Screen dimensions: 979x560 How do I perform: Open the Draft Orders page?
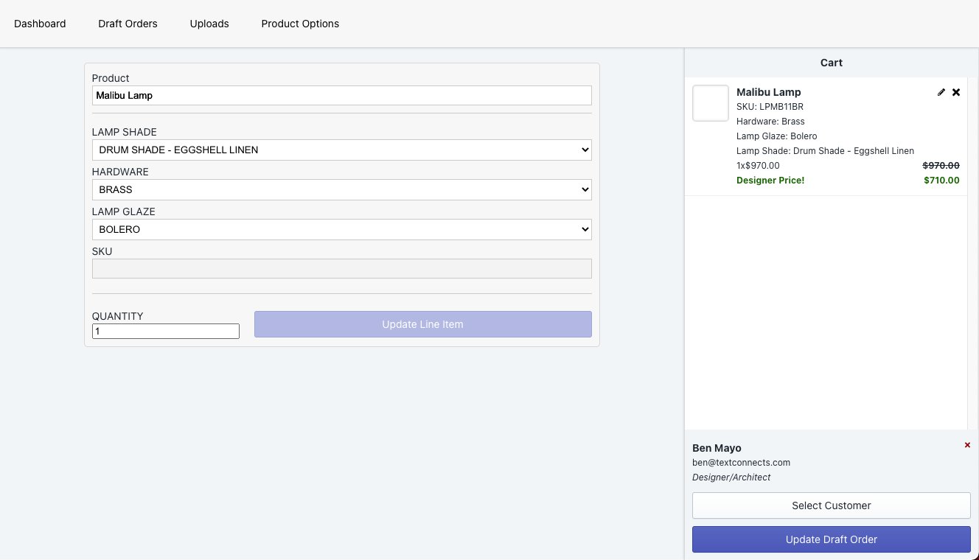pyautogui.click(x=128, y=24)
